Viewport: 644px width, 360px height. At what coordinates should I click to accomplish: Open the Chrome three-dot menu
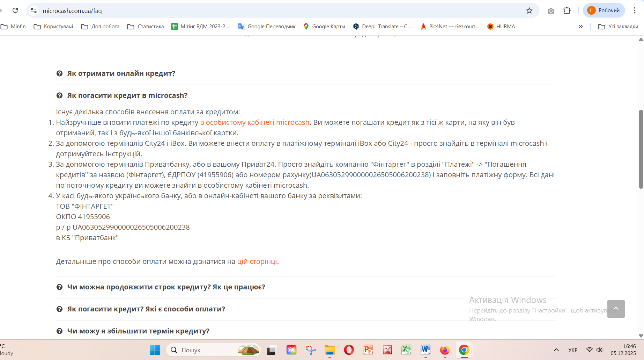click(635, 10)
